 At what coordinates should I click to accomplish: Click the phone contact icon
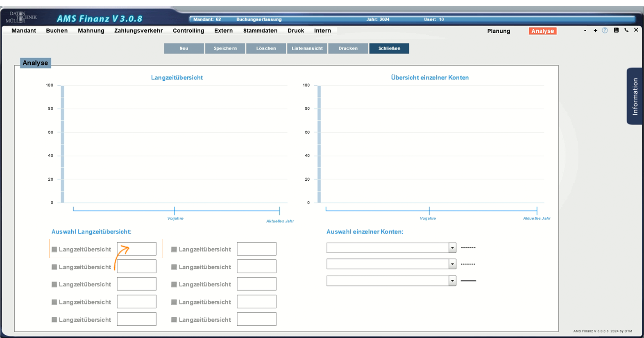(626, 30)
